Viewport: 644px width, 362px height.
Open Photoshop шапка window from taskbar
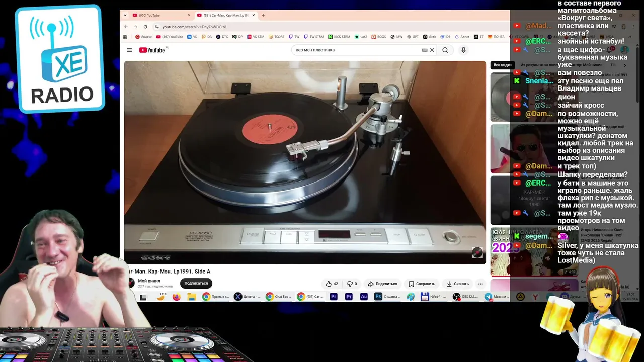(x=388, y=297)
